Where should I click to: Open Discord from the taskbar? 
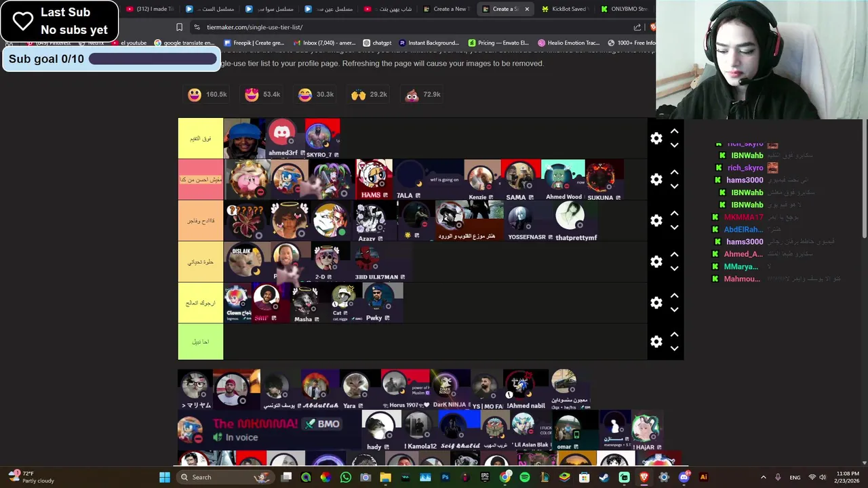(x=684, y=477)
